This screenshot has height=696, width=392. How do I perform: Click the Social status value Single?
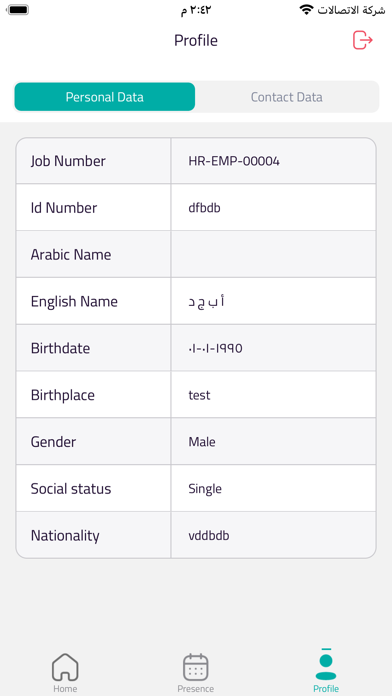point(205,489)
